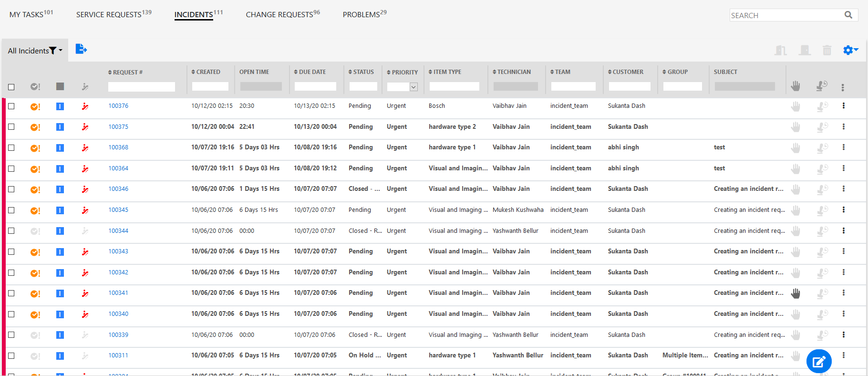Switch to Service Requests tab
This screenshot has height=376, width=868.
tap(114, 14)
